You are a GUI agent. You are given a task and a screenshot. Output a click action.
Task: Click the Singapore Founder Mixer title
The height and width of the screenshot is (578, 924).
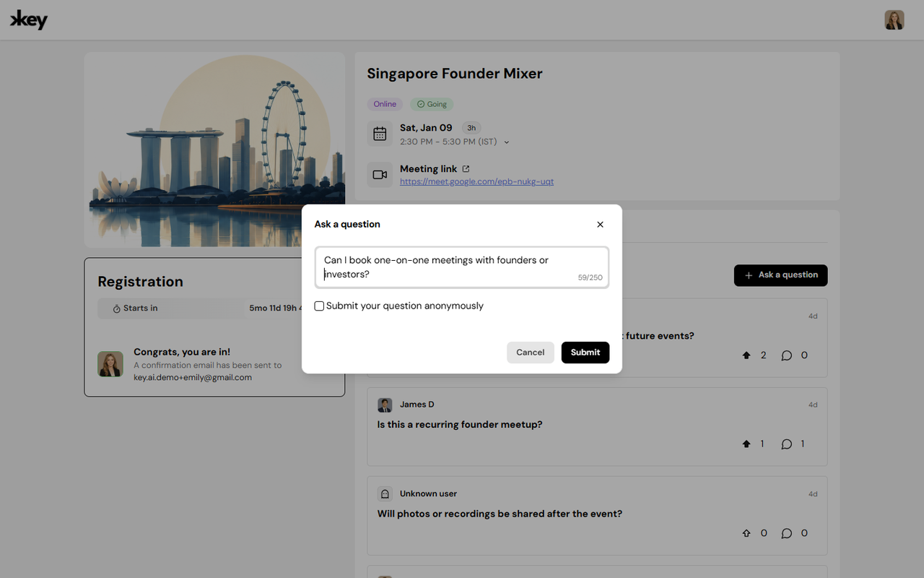coord(455,74)
